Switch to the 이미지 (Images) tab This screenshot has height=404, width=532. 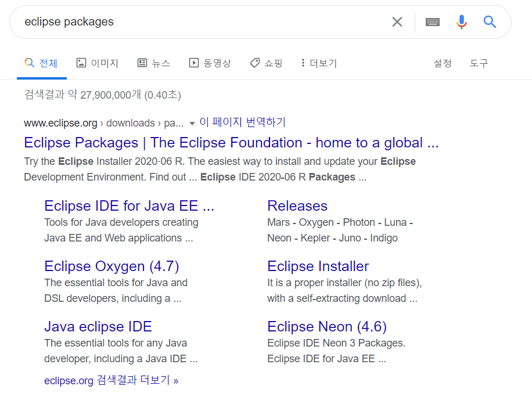pyautogui.click(x=98, y=63)
